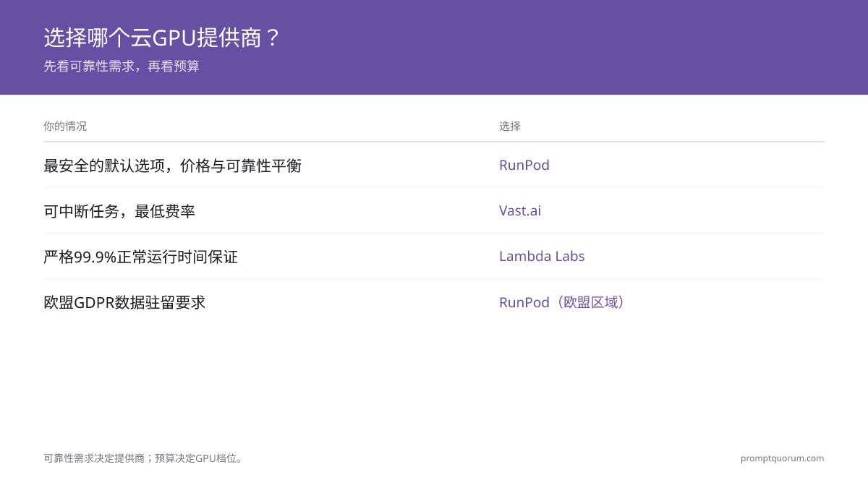Select the row text 可中断任务，最低费率
The height and width of the screenshot is (488, 868).
click(119, 211)
